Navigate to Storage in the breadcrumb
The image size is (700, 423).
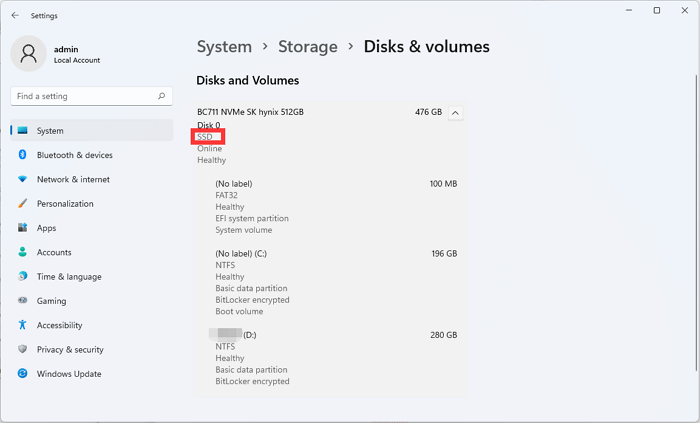(x=308, y=47)
